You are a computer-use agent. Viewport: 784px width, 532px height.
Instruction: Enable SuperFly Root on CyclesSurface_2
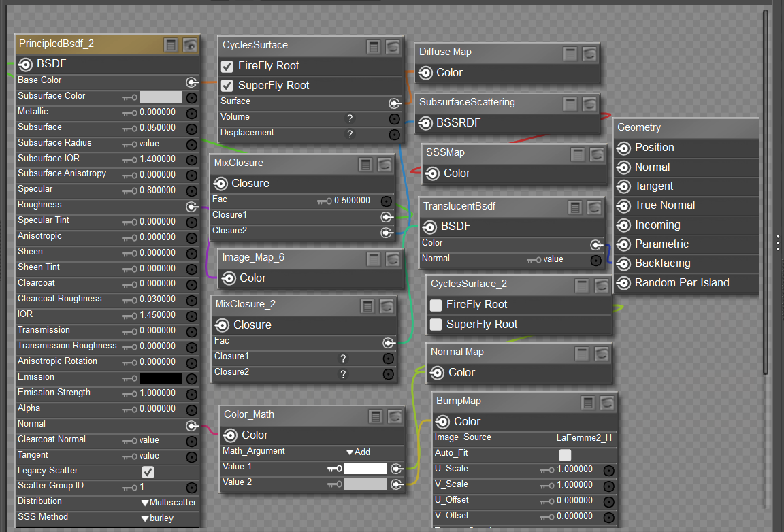click(x=436, y=325)
